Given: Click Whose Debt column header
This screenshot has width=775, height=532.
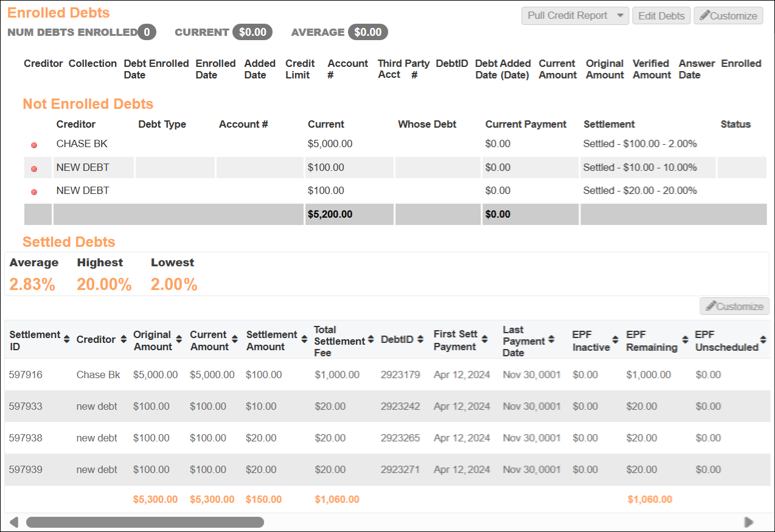Looking at the screenshot, I should pos(427,124).
